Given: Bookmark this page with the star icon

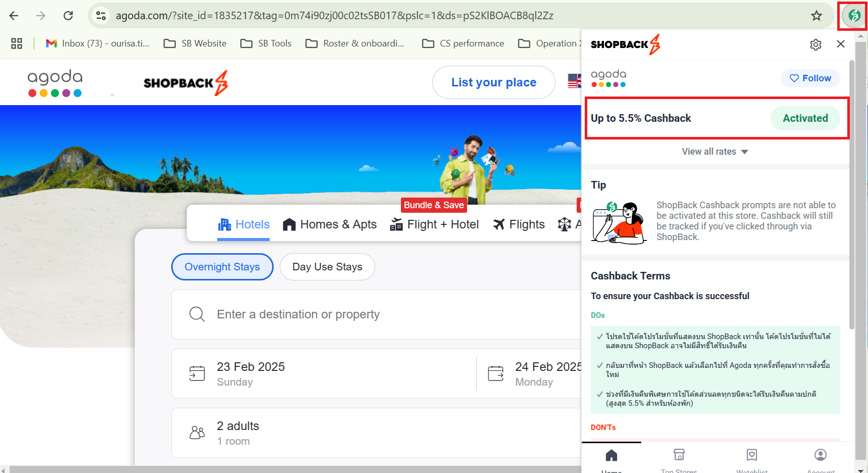Looking at the screenshot, I should (x=816, y=16).
